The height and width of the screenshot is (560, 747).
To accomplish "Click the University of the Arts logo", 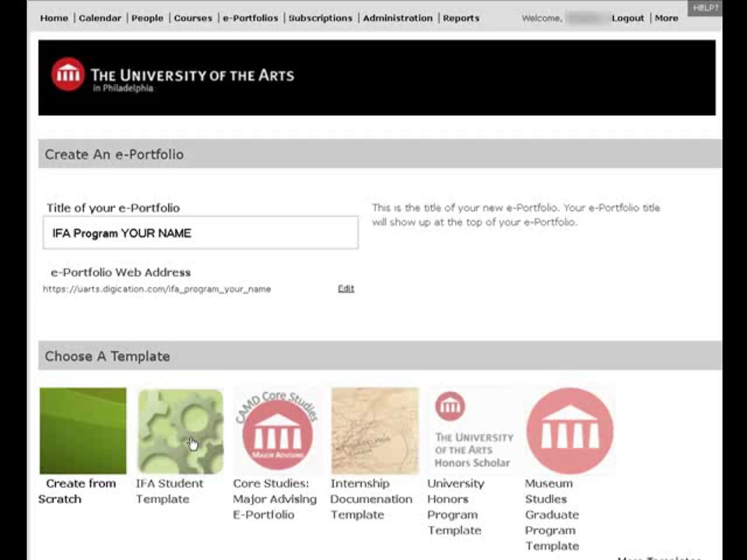I will [x=172, y=75].
